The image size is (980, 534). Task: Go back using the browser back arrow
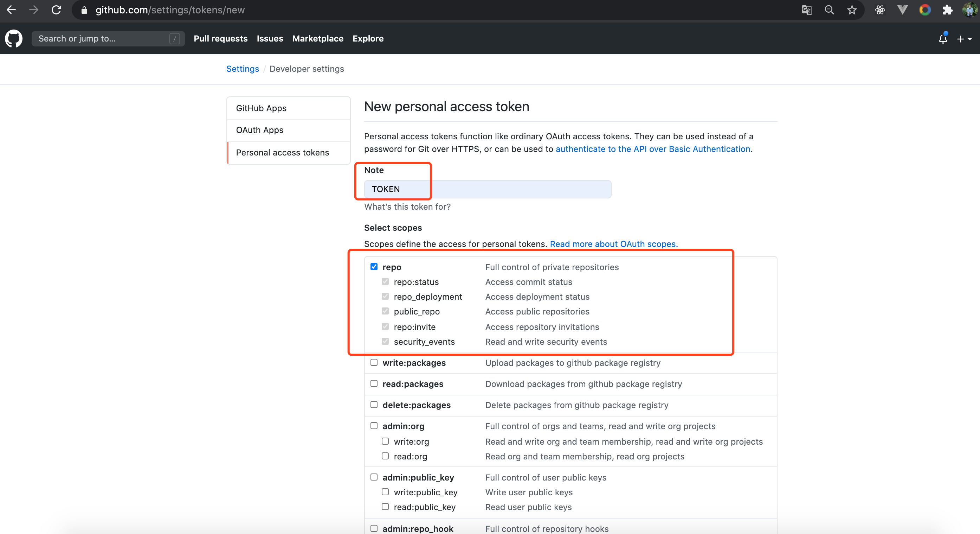pos(11,10)
